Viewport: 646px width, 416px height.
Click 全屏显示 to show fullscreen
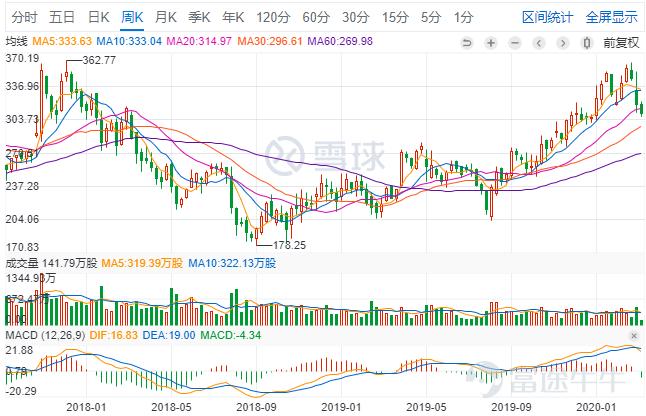point(612,17)
